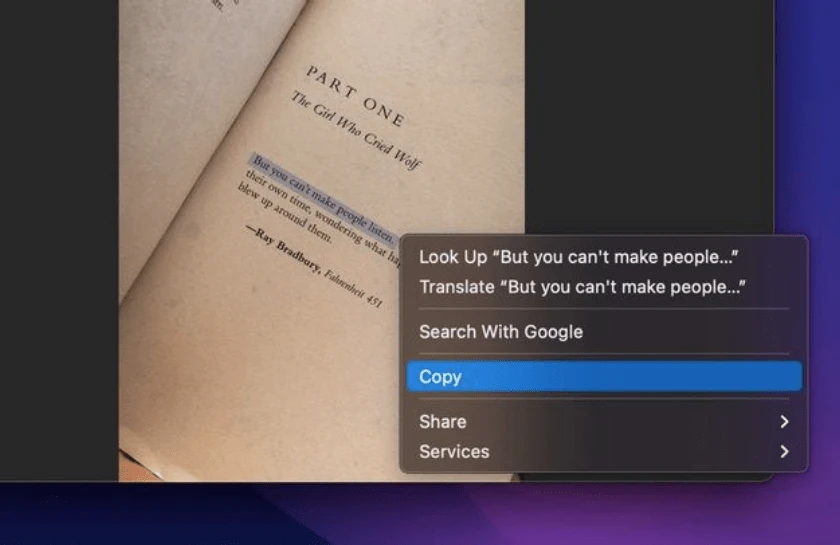Click the "—Ray Bradbury" attribution text
The height and width of the screenshot is (545, 840).
pos(283,249)
